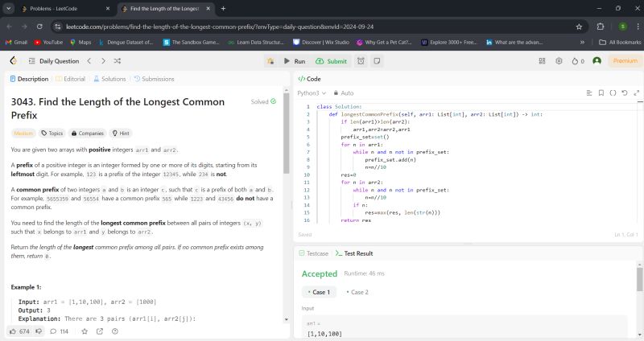The width and height of the screenshot is (644, 341).
Task: Submit the solution
Action: click(331, 61)
